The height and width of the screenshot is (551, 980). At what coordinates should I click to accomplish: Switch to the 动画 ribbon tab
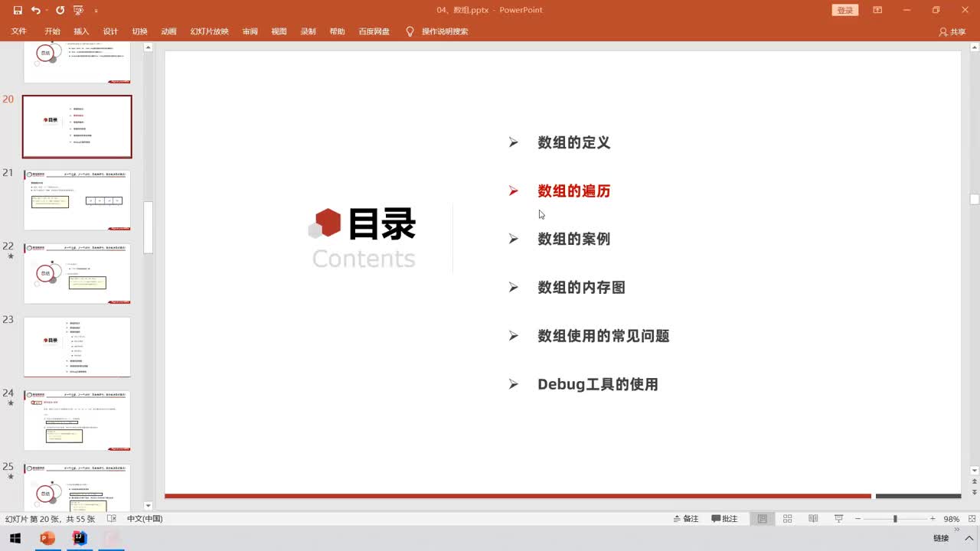[x=168, y=31]
